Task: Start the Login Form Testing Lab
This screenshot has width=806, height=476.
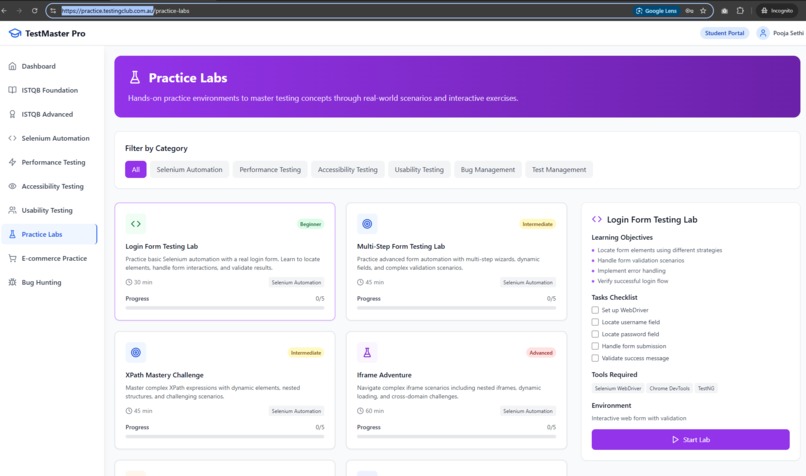Action: pyautogui.click(x=690, y=440)
